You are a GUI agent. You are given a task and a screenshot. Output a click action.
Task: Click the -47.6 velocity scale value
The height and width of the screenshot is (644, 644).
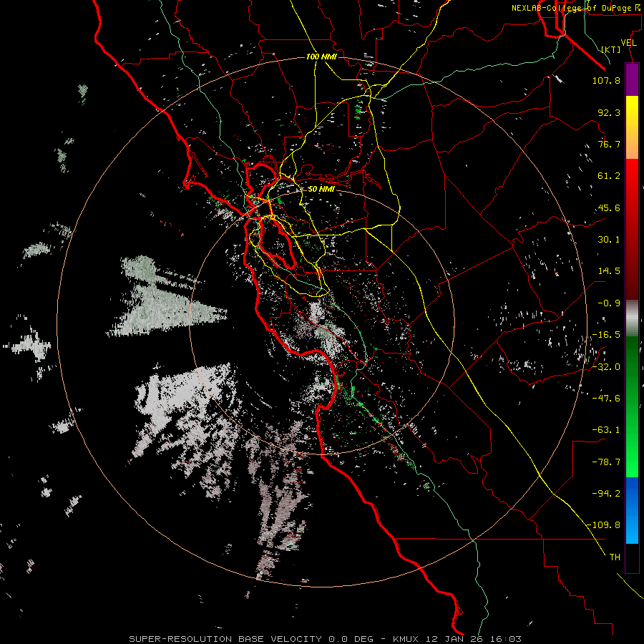pyautogui.click(x=606, y=398)
